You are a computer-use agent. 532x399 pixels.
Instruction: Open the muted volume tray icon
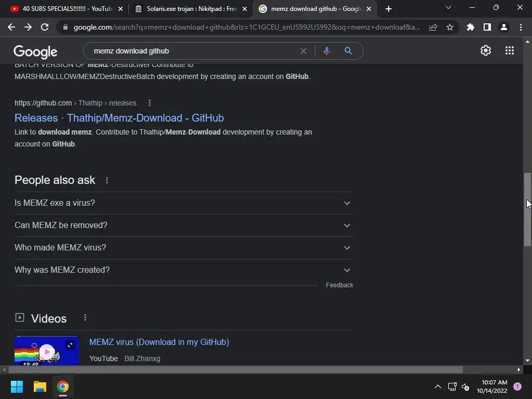coord(465,387)
